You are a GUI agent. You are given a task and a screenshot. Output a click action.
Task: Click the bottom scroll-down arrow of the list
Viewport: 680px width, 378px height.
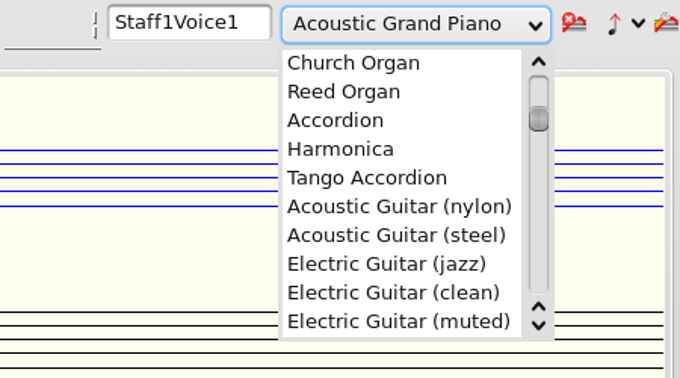pyautogui.click(x=538, y=325)
